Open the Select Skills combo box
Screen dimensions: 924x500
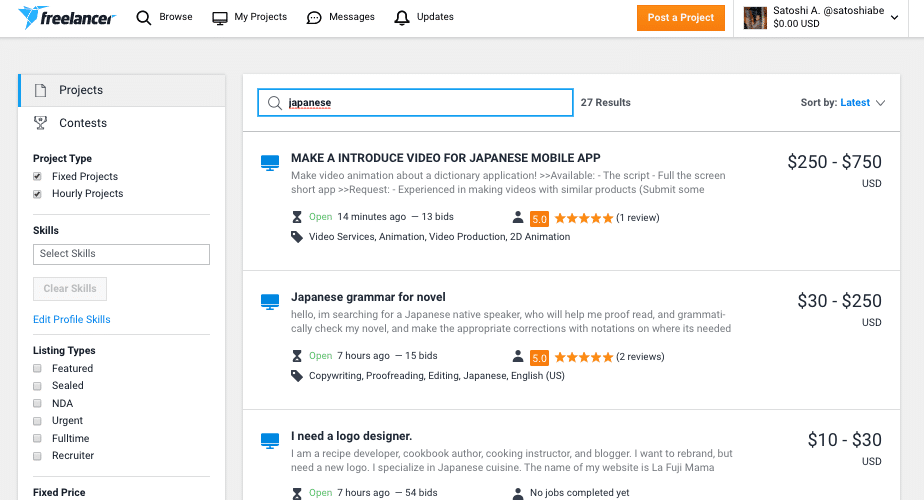pos(121,254)
